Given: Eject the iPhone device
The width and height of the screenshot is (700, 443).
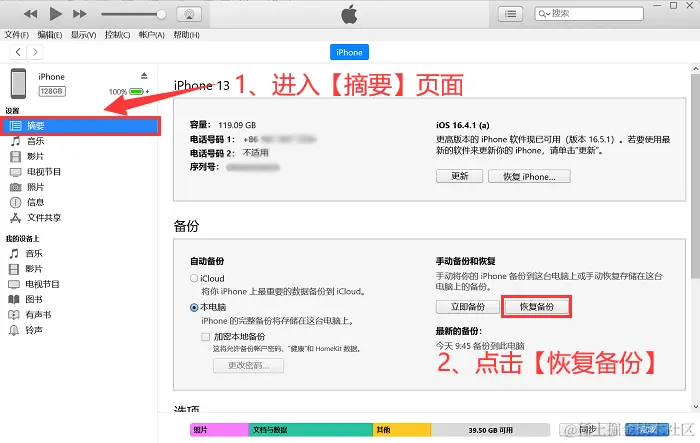Looking at the screenshot, I should pyautogui.click(x=144, y=75).
